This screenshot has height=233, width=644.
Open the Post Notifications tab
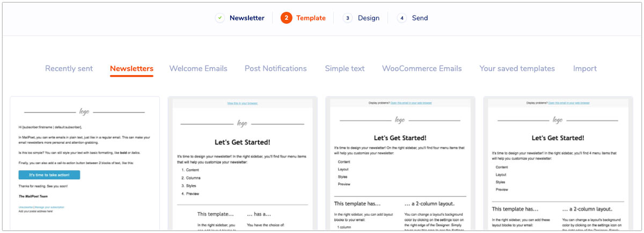(x=276, y=68)
